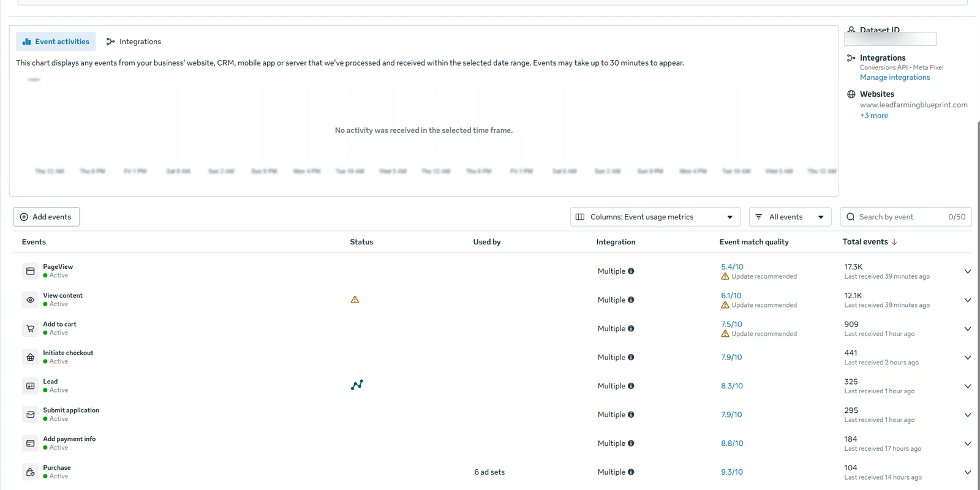Click info icon next to Initiate checkout Multiple
The image size is (980, 490).
click(x=631, y=358)
